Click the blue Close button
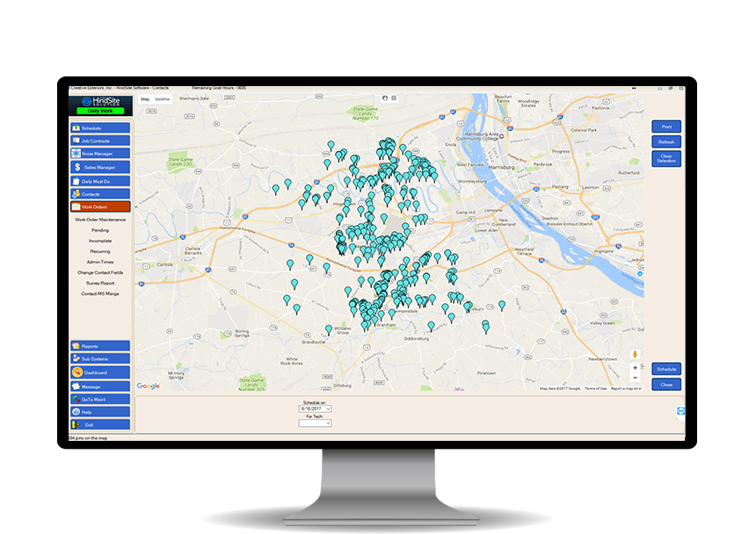This screenshot has height=534, width=756. tap(666, 384)
